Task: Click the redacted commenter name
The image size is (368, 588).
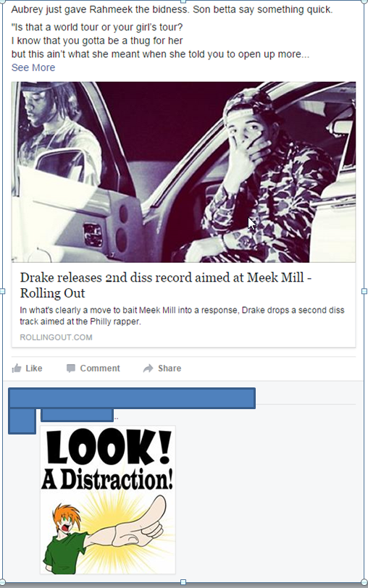Action: (77, 415)
